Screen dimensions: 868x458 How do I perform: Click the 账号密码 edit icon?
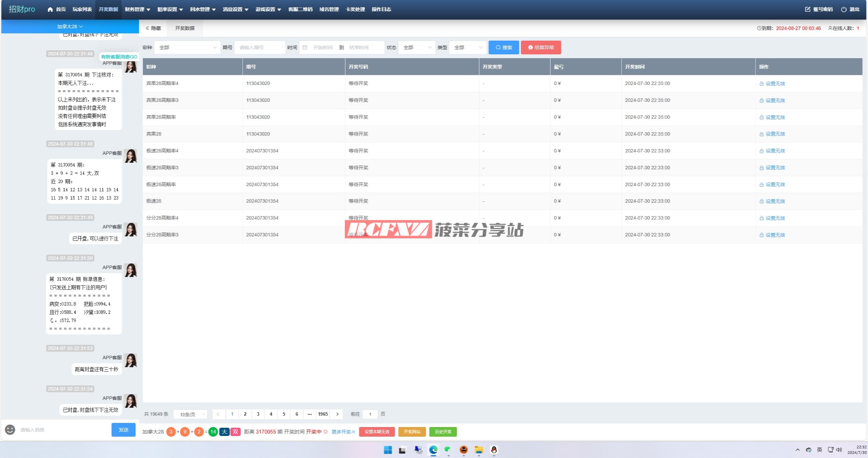(807, 9)
